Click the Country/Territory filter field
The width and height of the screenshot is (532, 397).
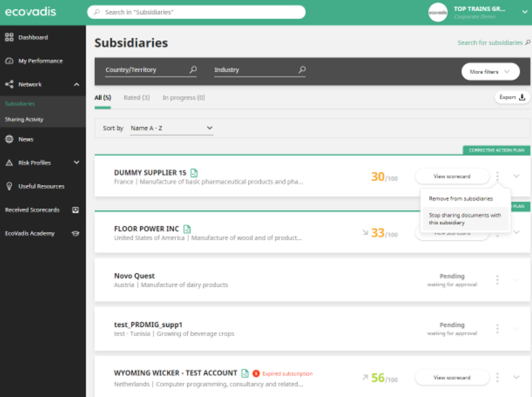pyautogui.click(x=151, y=70)
